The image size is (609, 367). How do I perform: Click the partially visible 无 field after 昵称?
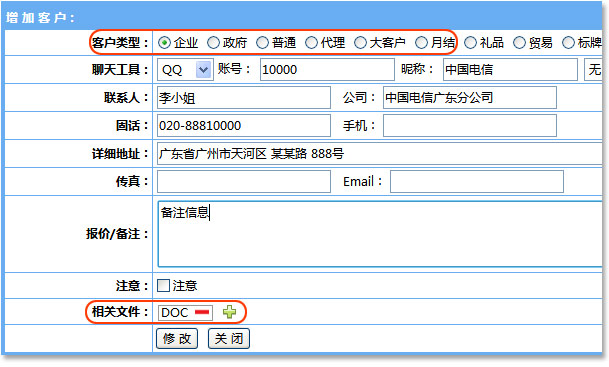point(593,70)
